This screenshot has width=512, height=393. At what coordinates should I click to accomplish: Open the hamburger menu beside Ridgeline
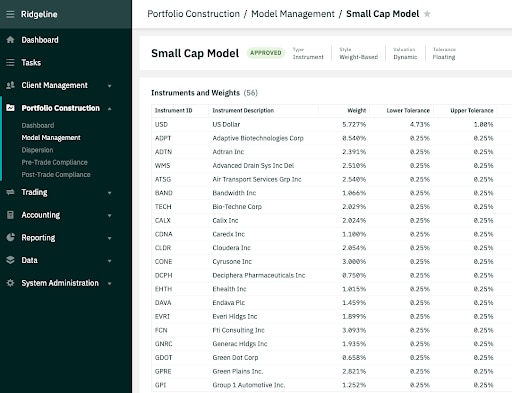click(x=10, y=14)
